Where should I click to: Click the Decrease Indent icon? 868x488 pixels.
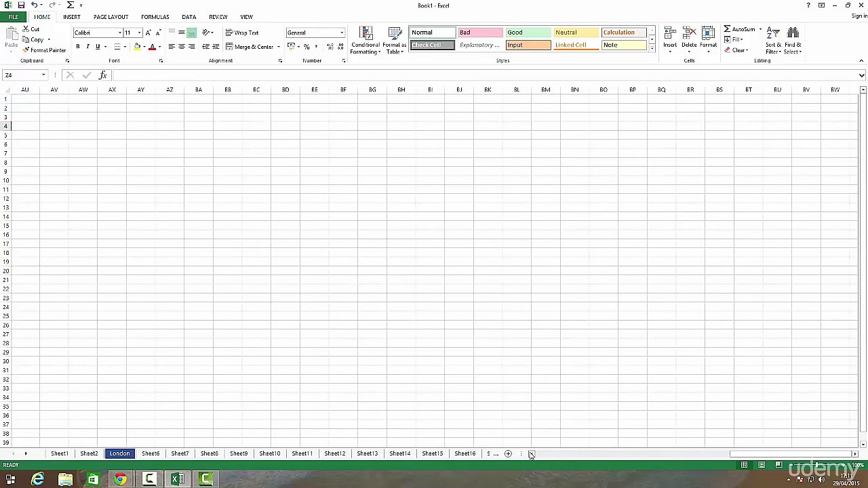click(205, 47)
